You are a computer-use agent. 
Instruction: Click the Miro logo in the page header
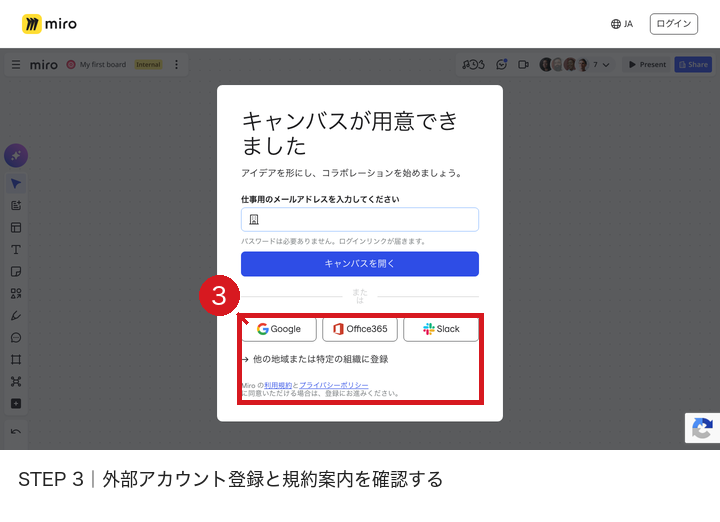(49, 24)
